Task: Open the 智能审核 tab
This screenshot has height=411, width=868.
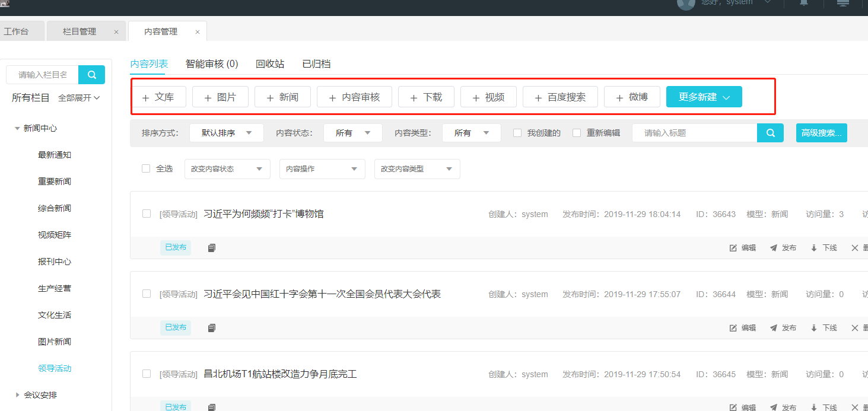Action: point(211,63)
